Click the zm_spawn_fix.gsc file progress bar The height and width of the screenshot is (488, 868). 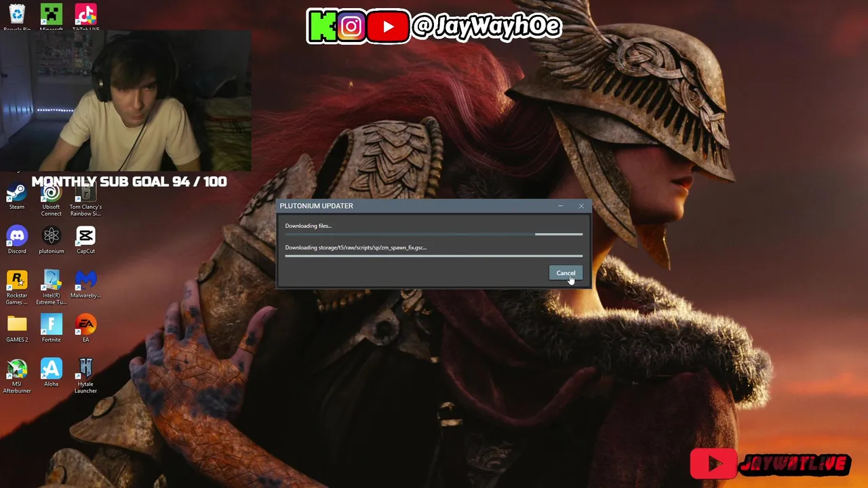[434, 256]
